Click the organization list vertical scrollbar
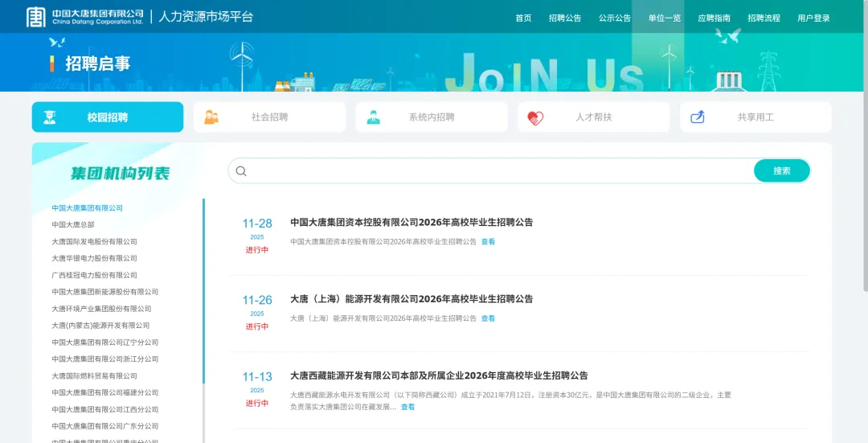The width and height of the screenshot is (868, 443). 203,291
